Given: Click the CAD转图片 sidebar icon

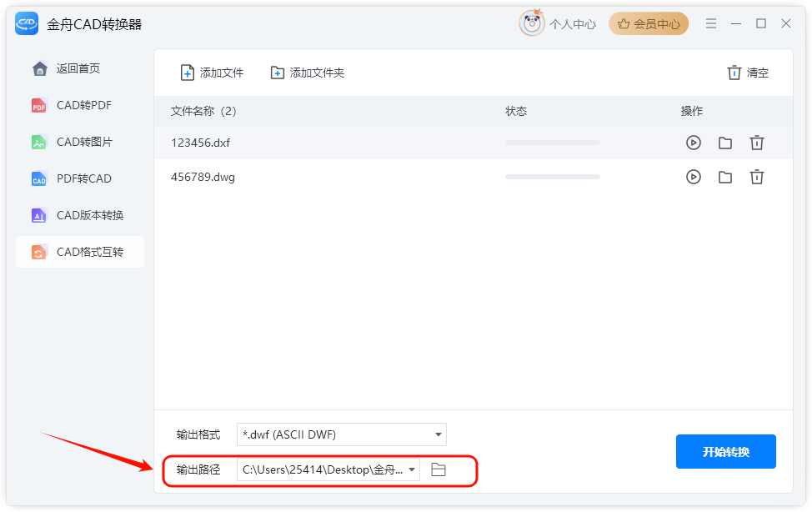Looking at the screenshot, I should (39, 142).
